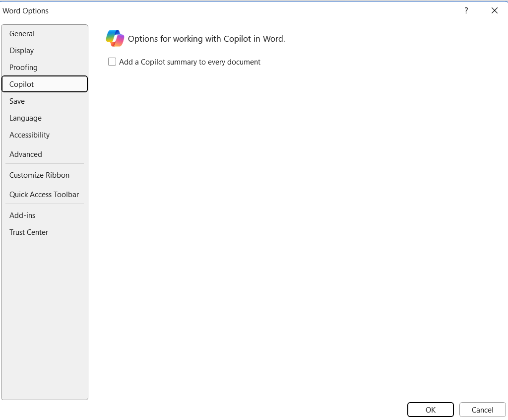Click the Copilot logo icon
508x420 pixels.
(x=115, y=38)
